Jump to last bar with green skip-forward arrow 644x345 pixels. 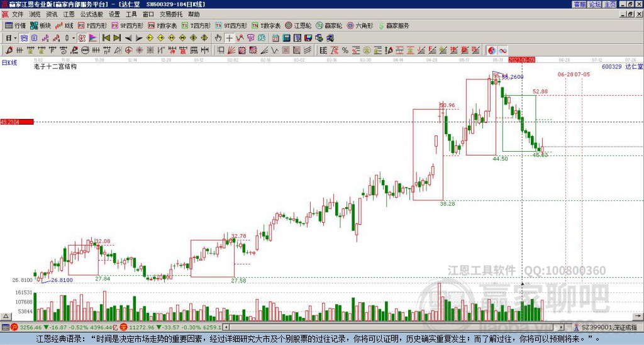click(x=117, y=38)
